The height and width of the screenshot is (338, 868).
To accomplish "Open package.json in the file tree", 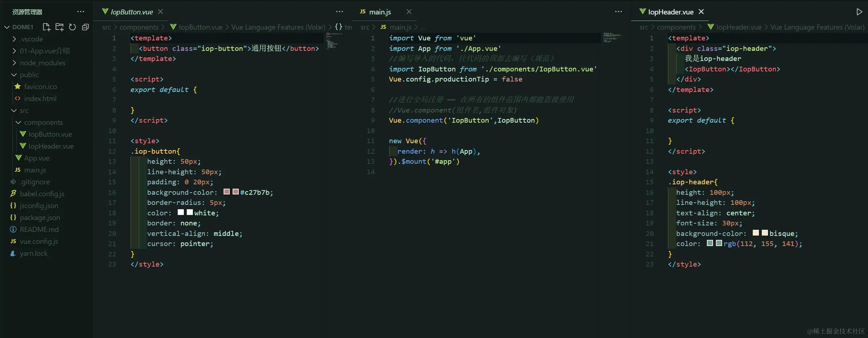I will pos(40,218).
